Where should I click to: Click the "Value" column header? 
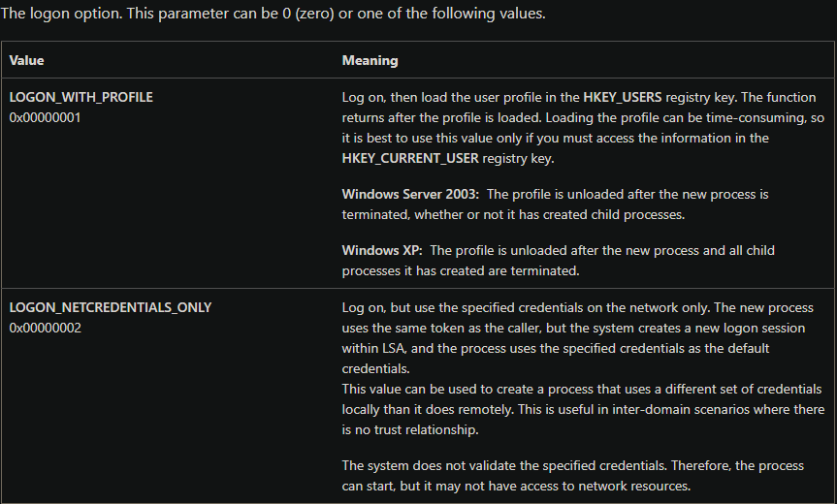click(x=26, y=60)
